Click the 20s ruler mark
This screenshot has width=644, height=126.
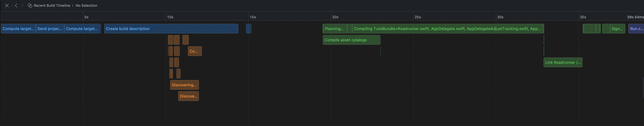click(335, 17)
